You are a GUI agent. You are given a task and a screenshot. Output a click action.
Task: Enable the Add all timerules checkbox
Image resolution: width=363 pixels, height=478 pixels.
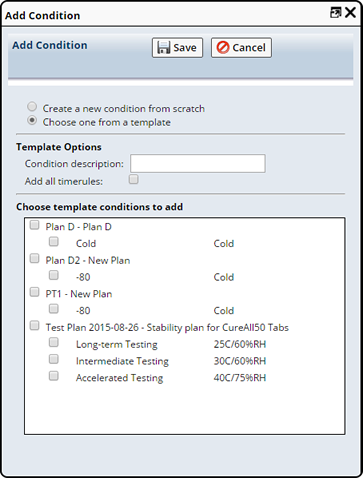click(134, 179)
